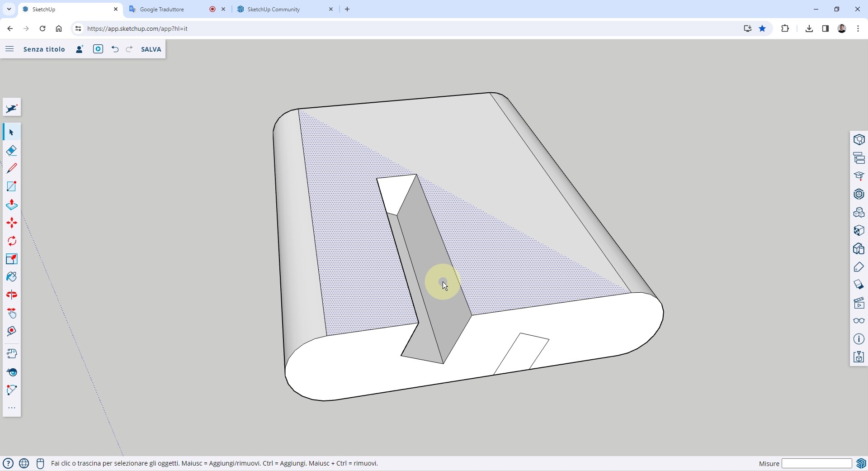Open the Display styles panel with glasses icon
Image resolution: width=868 pixels, height=471 pixels.
click(859, 321)
